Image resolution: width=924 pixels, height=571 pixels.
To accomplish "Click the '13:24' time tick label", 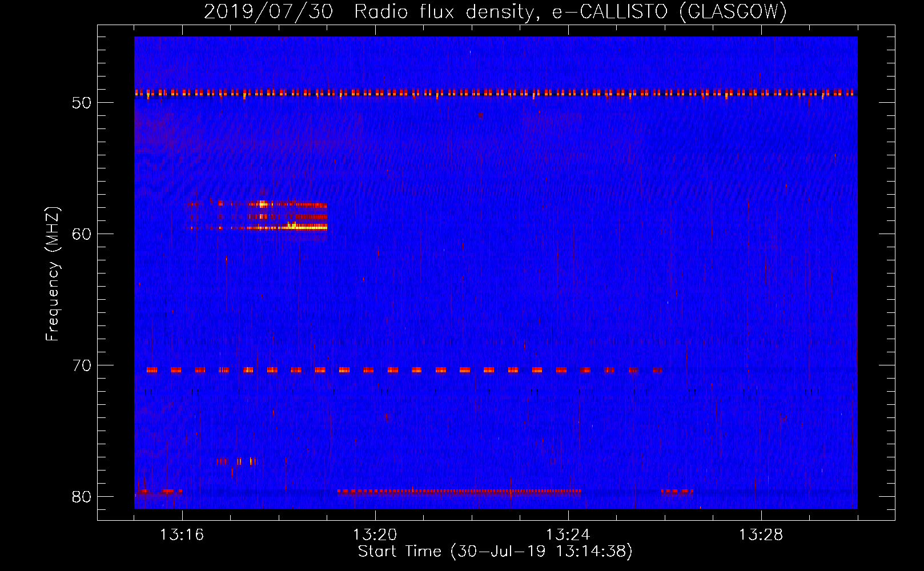I will coord(568,535).
